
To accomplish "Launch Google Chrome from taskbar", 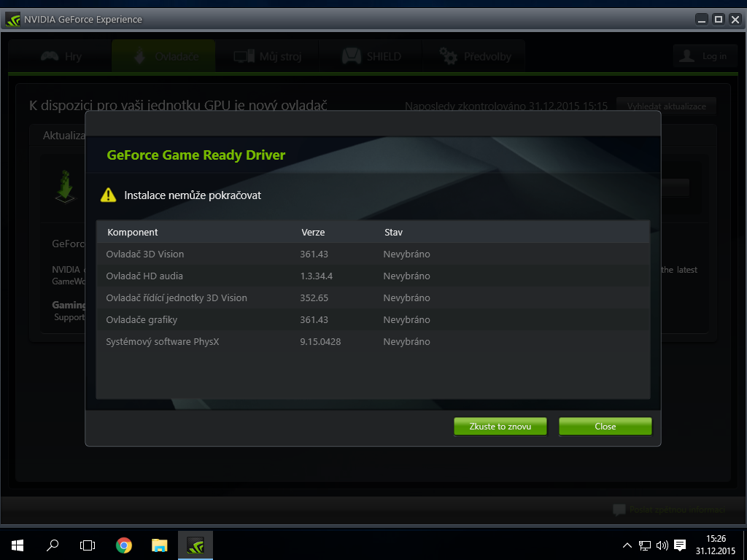I will point(124,545).
